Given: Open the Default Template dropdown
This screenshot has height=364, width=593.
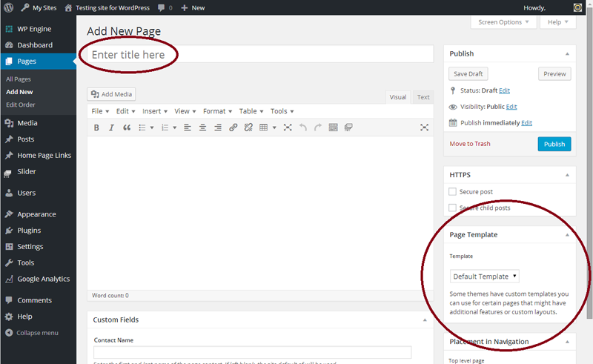Looking at the screenshot, I should [x=485, y=277].
